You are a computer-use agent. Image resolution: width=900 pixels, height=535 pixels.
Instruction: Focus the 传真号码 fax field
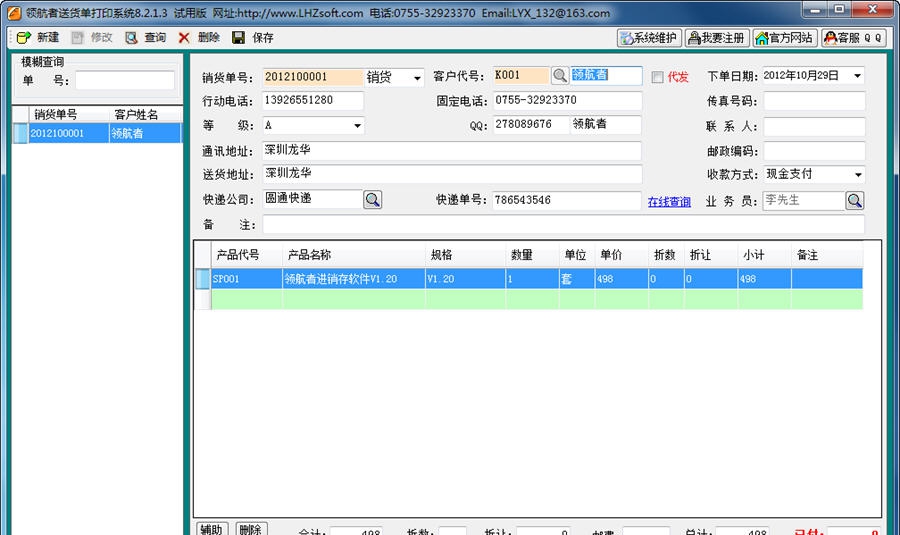point(814,101)
